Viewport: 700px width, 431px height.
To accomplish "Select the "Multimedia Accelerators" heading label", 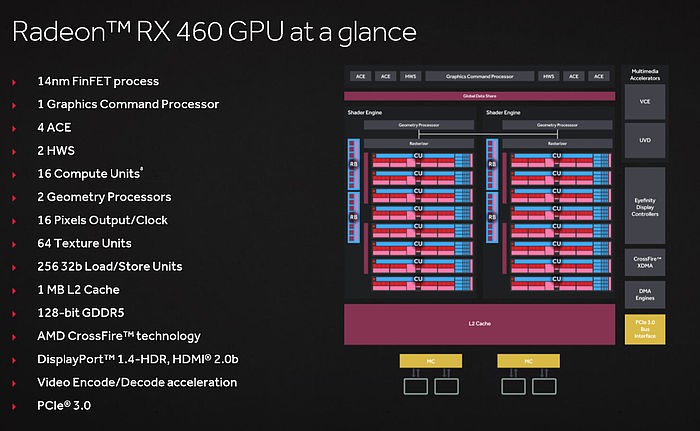I will coord(645,75).
